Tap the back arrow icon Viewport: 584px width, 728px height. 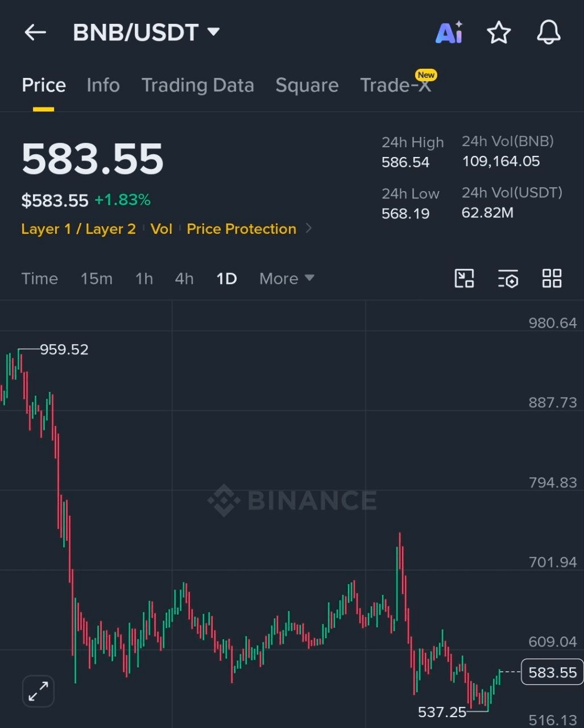(x=35, y=32)
